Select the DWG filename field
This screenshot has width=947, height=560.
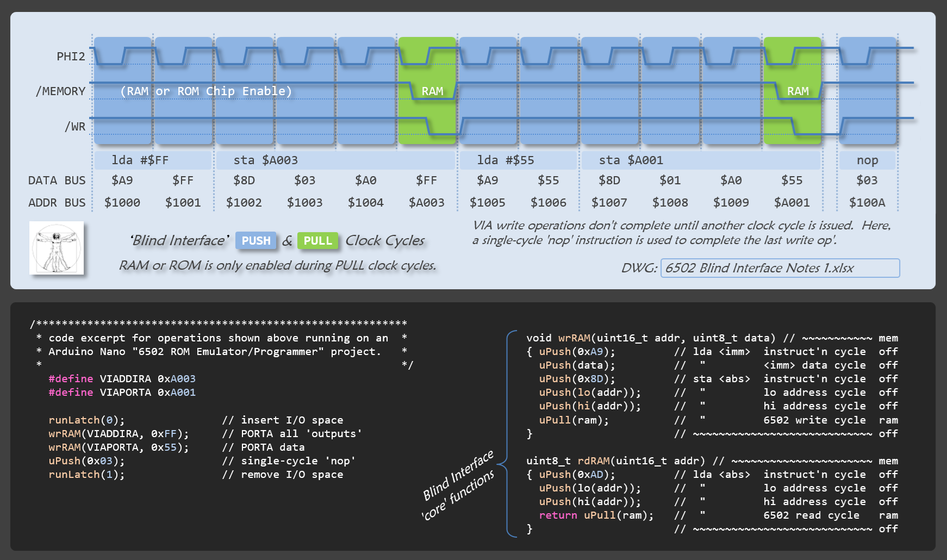(780, 268)
